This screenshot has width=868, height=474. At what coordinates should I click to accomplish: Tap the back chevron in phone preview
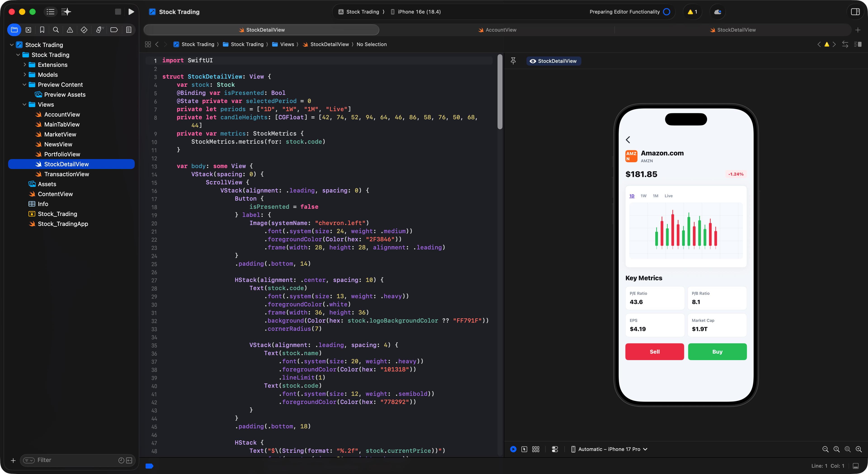[628, 139]
